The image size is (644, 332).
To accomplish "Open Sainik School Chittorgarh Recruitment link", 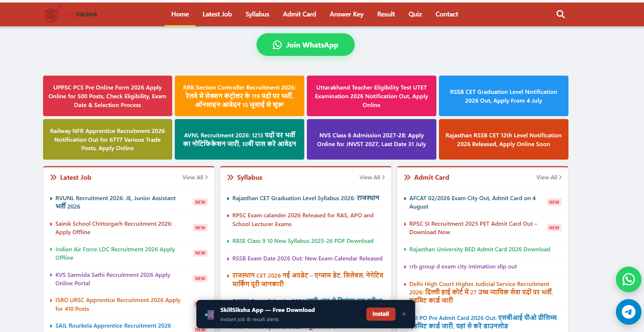I will (x=114, y=228).
